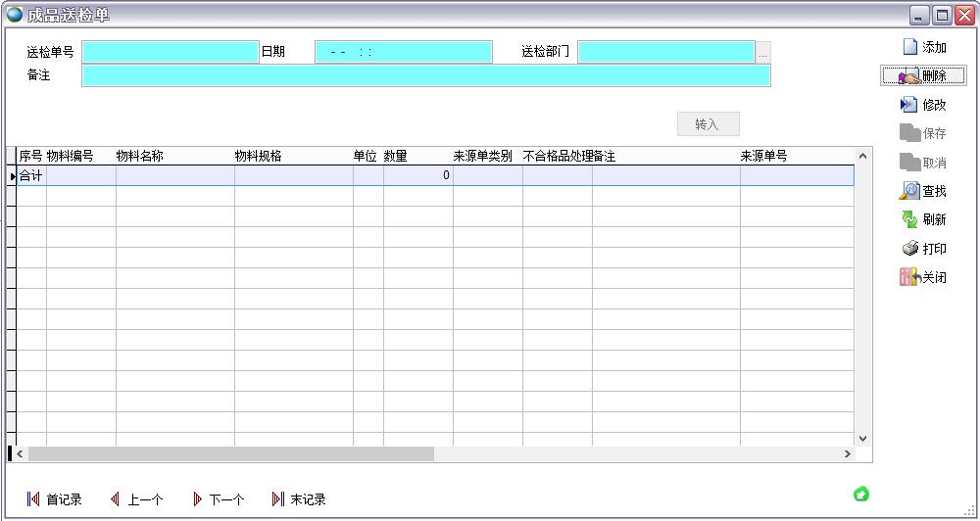This screenshot has width=980, height=521.
Task: Go to first record (首记录)
Action: (33, 499)
